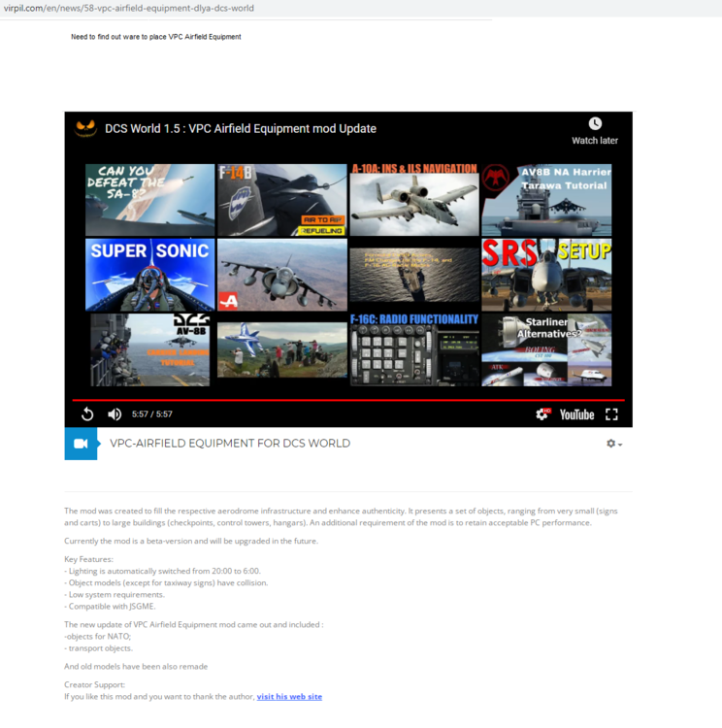The height and width of the screenshot is (728, 722).
Task: Open the 'SRS Setup' suggested video
Action: pyautogui.click(x=546, y=275)
